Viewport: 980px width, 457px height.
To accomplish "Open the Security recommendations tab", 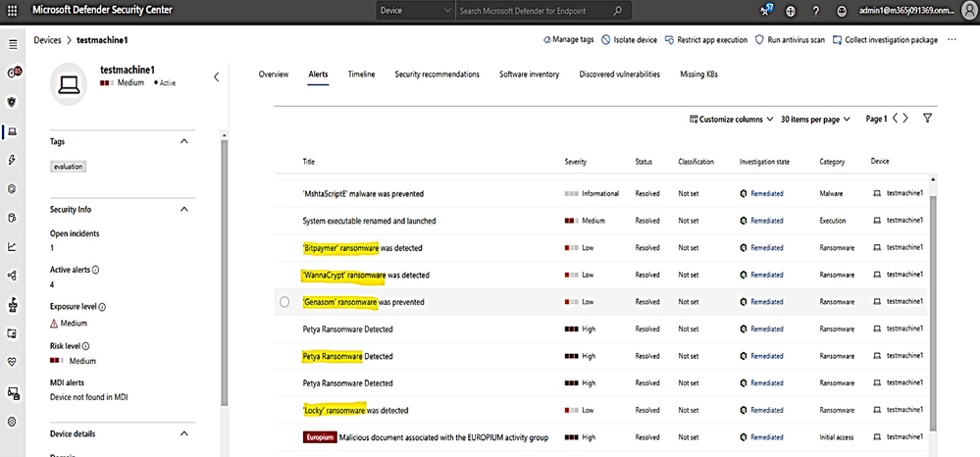I will 437,74.
